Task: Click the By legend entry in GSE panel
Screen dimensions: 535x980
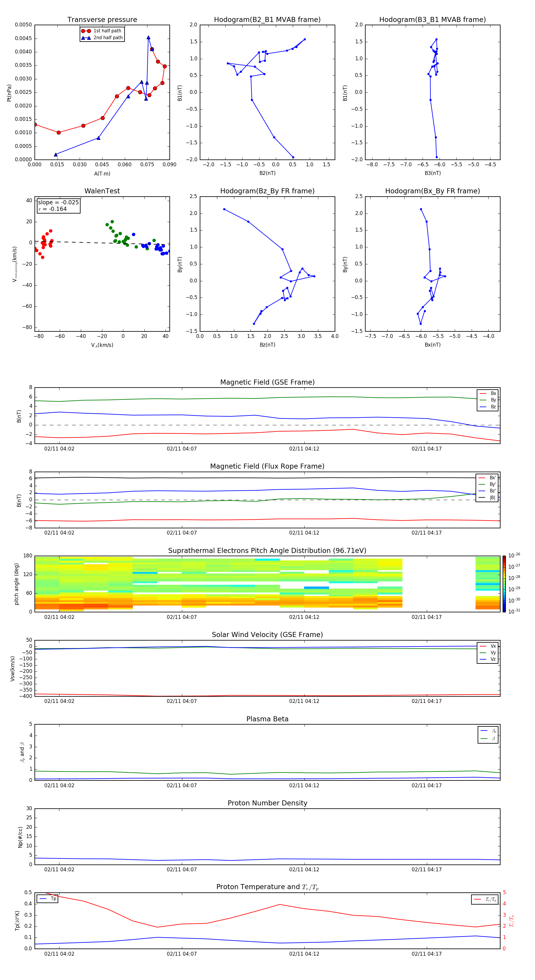Action: [488, 400]
